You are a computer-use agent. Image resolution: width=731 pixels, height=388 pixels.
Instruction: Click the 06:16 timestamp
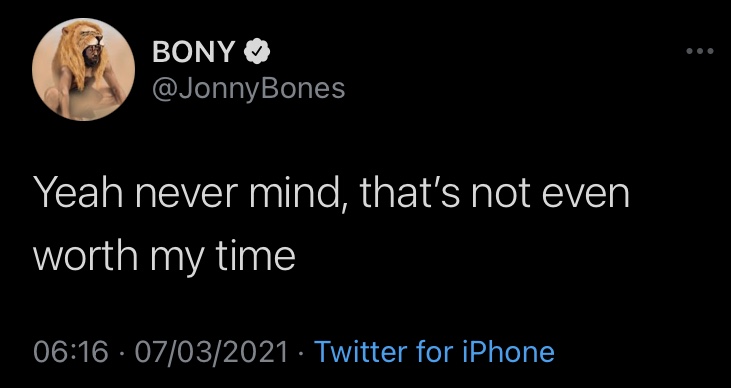pos(71,352)
